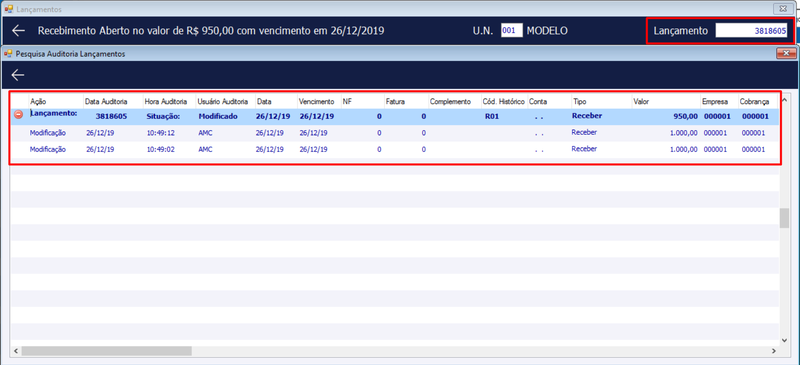This screenshot has height=365, width=800.
Task: Click the horizontal scrollbar thumb
Action: click(106, 351)
